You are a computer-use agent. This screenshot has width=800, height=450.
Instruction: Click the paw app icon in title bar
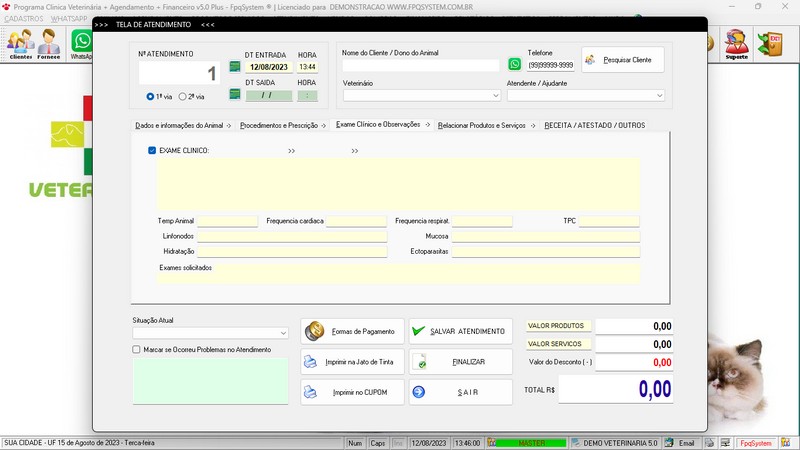[6, 7]
